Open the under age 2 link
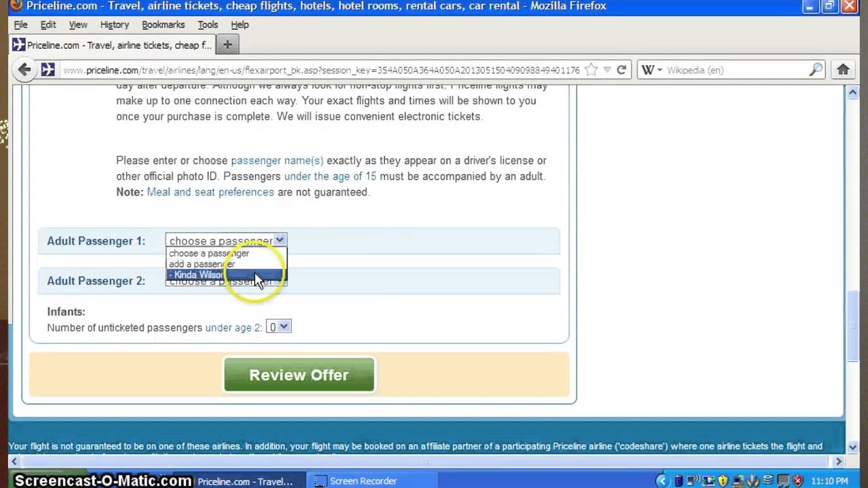The image size is (868, 488). [233, 327]
